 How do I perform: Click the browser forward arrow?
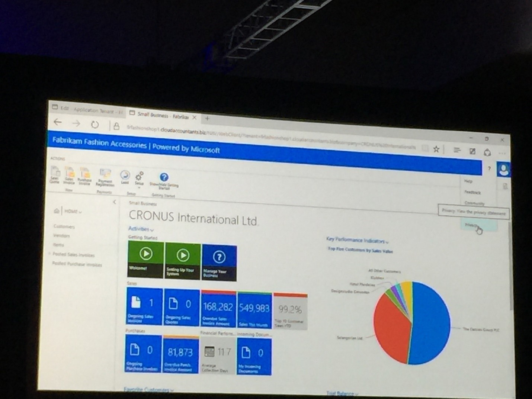(76, 123)
